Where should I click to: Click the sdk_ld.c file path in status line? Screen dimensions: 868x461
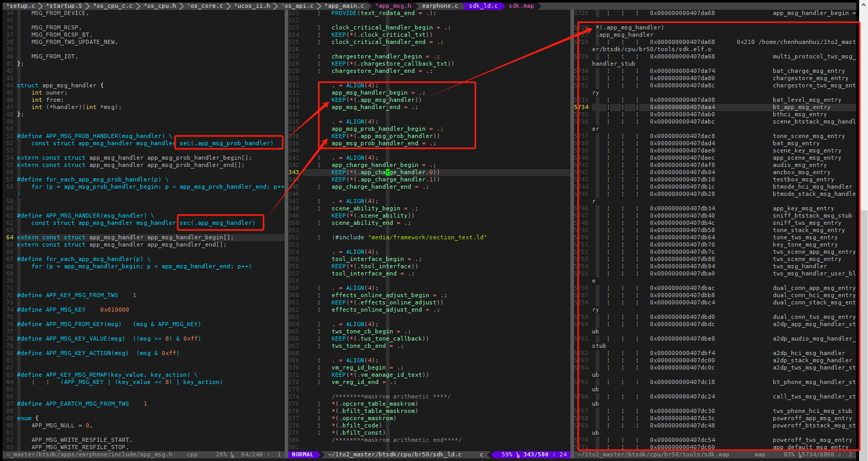(395, 455)
